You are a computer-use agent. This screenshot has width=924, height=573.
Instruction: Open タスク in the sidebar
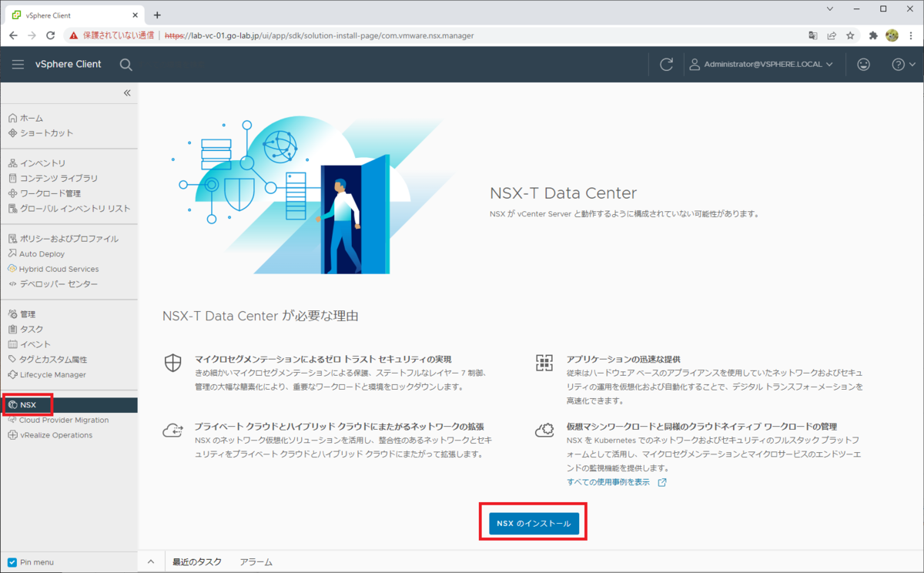[25, 330]
